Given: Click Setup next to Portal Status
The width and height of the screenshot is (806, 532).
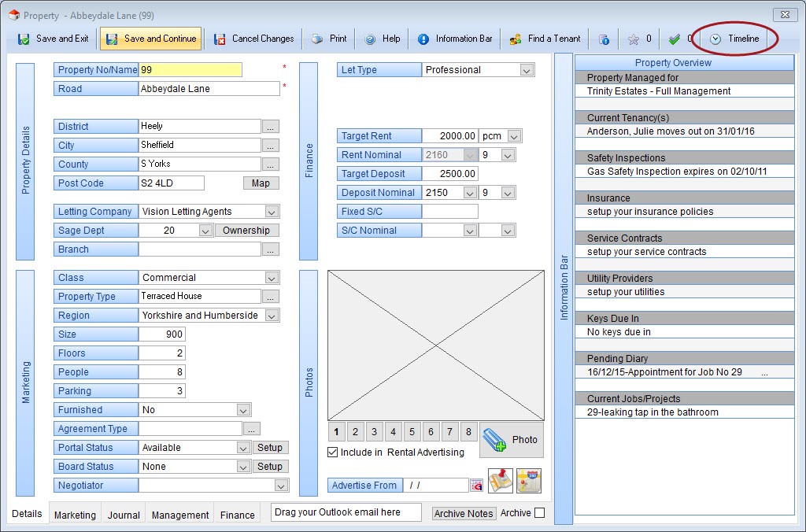Looking at the screenshot, I should 270,448.
